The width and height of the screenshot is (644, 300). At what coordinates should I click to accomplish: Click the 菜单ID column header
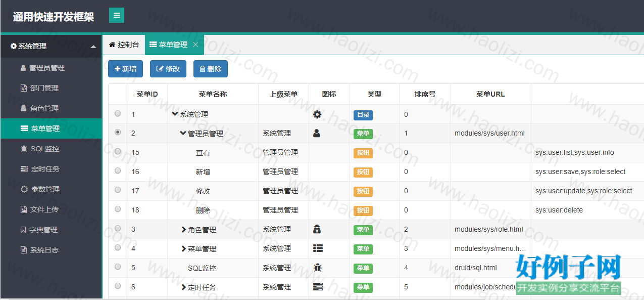click(x=147, y=94)
